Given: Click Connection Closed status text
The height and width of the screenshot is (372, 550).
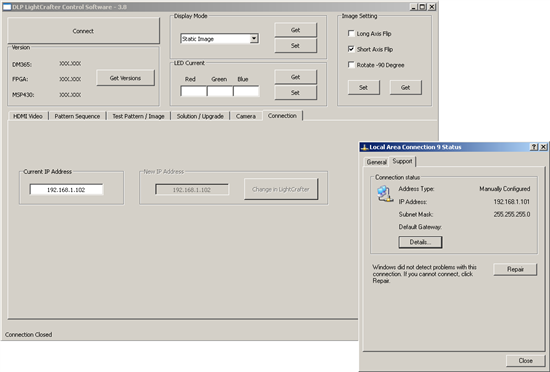Looking at the screenshot, I should (x=28, y=334).
